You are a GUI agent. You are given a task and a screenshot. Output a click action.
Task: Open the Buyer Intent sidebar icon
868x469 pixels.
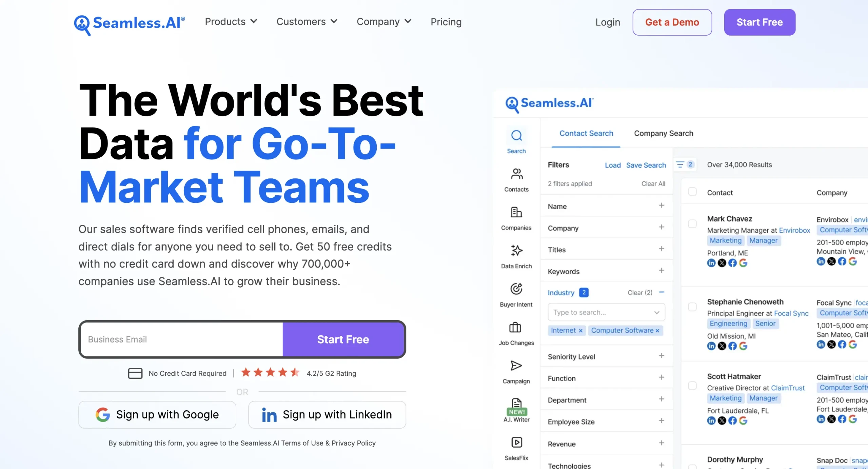click(516, 295)
